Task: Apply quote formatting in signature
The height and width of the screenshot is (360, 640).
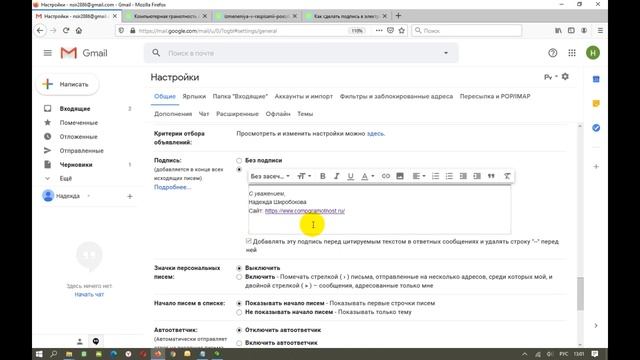Action: tap(491, 176)
